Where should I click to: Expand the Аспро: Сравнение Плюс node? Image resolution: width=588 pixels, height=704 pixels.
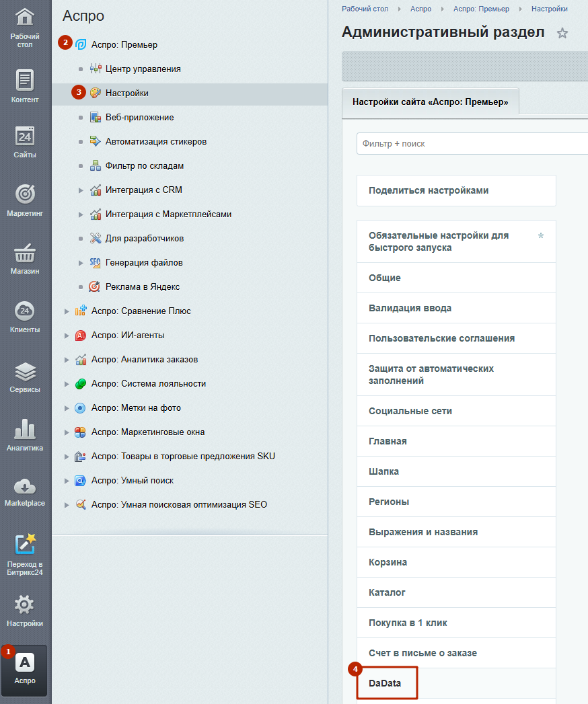(67, 311)
